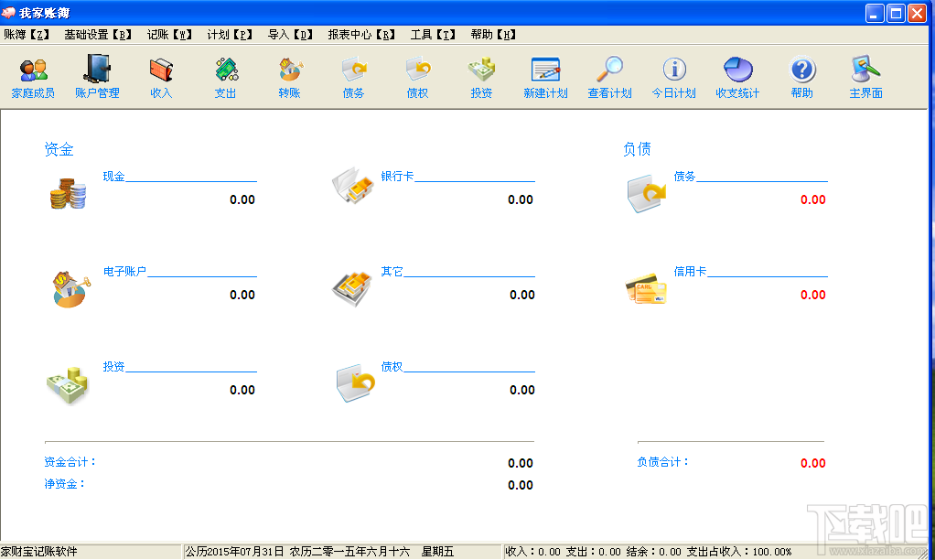Open the 基础设置【B】 menu
The image size is (935, 560).
(98, 35)
